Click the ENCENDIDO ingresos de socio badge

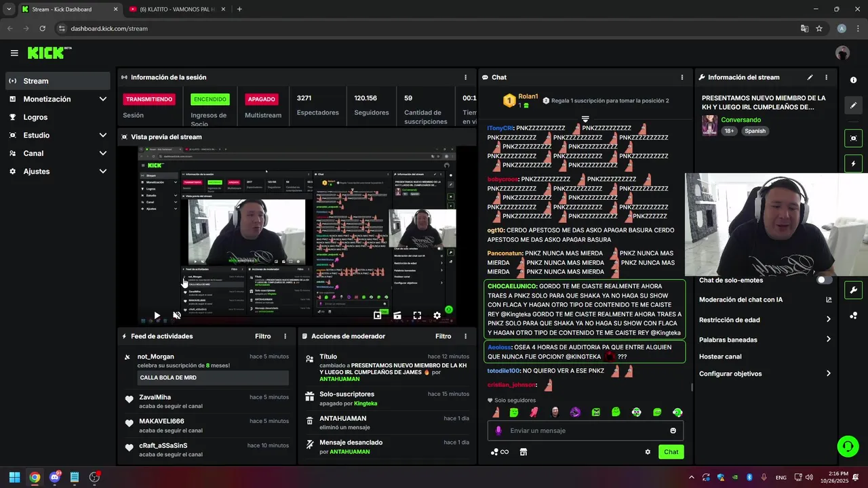tap(210, 99)
